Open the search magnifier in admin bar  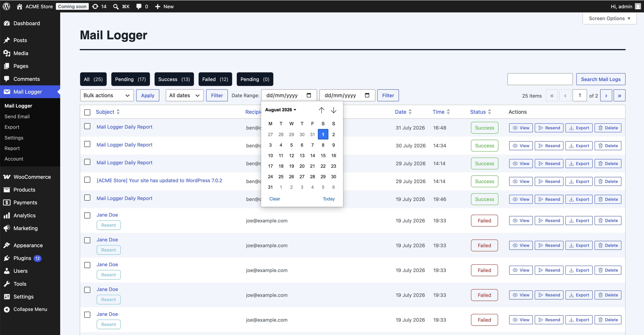[x=116, y=7]
